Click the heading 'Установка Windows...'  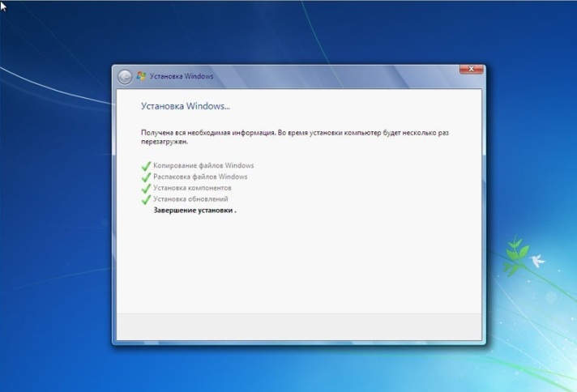point(186,106)
